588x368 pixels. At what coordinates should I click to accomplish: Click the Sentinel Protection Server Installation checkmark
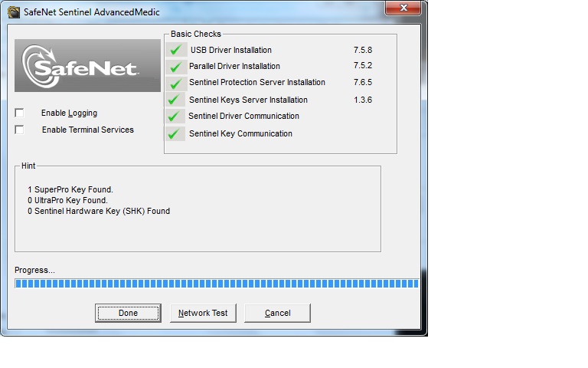(176, 84)
